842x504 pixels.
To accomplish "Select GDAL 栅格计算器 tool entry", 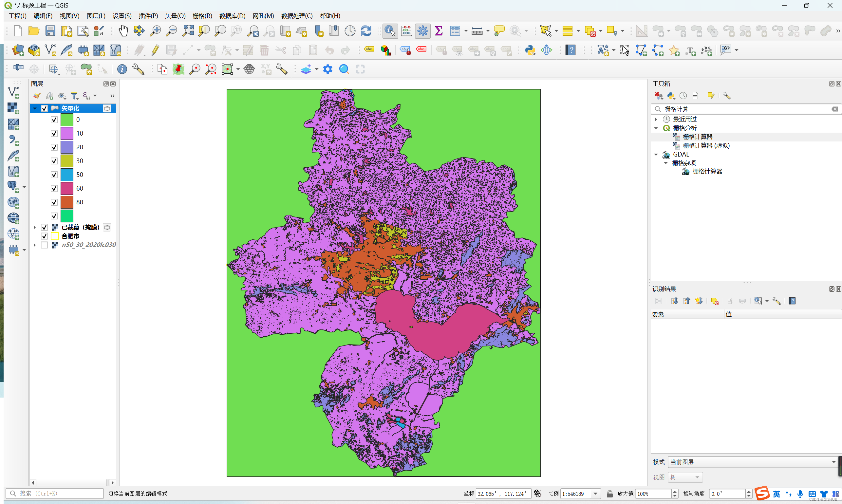I will (x=707, y=172).
